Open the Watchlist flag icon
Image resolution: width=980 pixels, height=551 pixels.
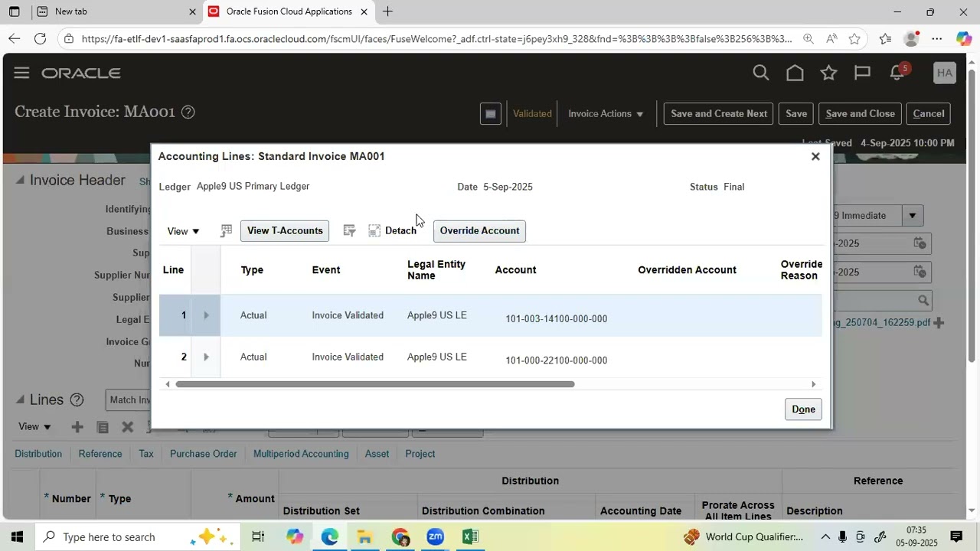click(x=862, y=73)
